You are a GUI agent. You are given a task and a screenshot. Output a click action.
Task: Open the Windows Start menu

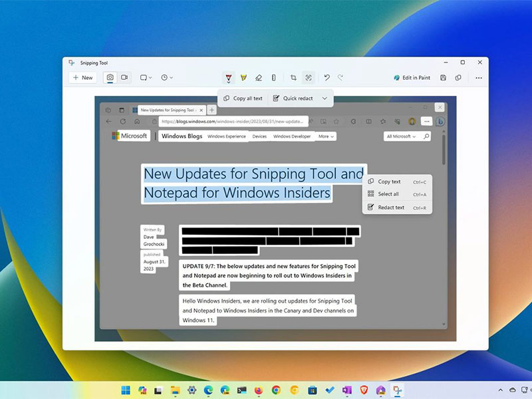pyautogui.click(x=126, y=390)
